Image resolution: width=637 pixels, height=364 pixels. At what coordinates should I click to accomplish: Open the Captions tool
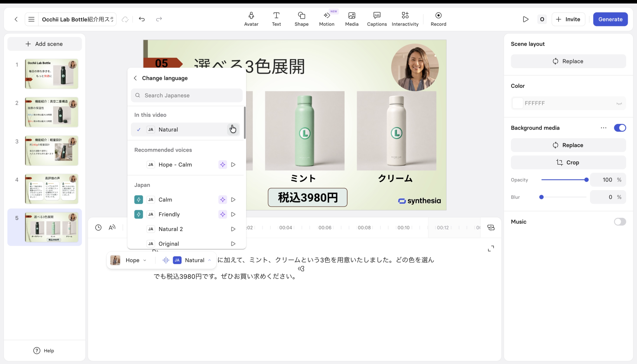point(377,19)
